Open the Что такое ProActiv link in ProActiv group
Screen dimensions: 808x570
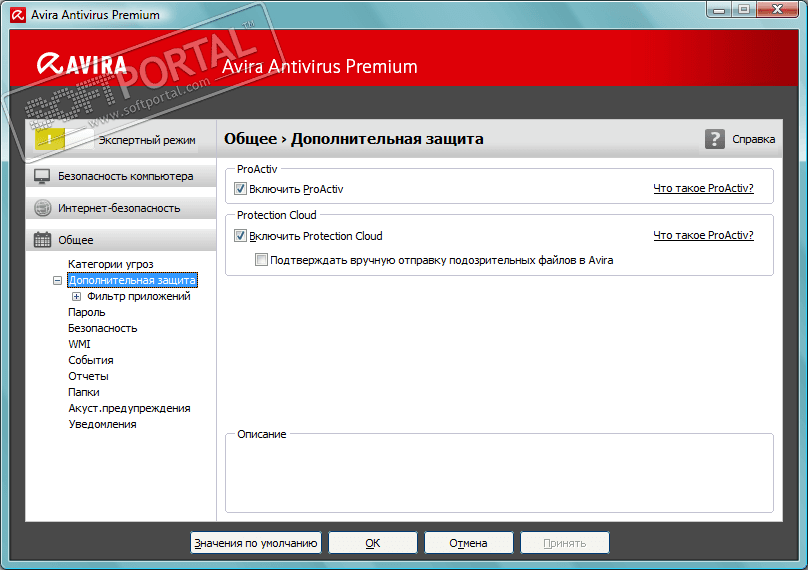[x=703, y=188]
